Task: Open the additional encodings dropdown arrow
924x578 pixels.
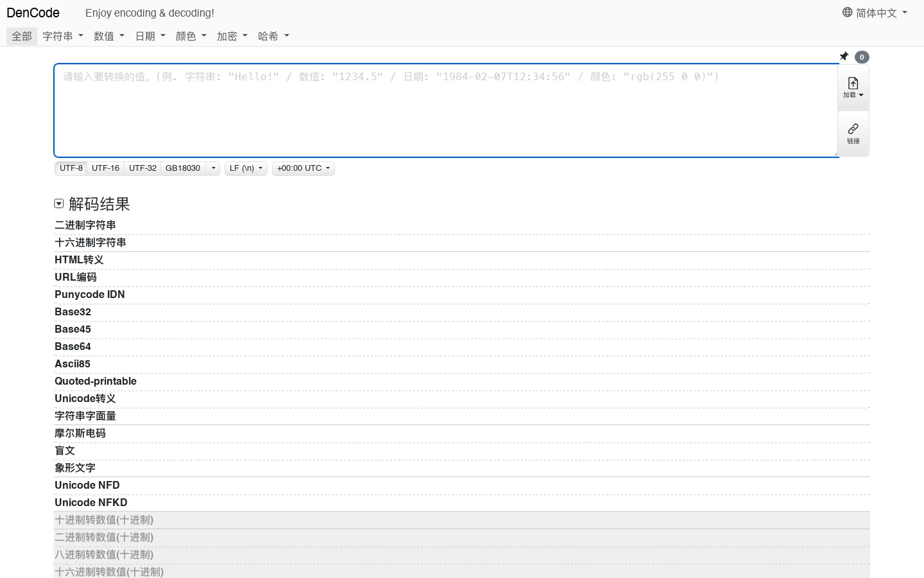Action: [x=213, y=168]
